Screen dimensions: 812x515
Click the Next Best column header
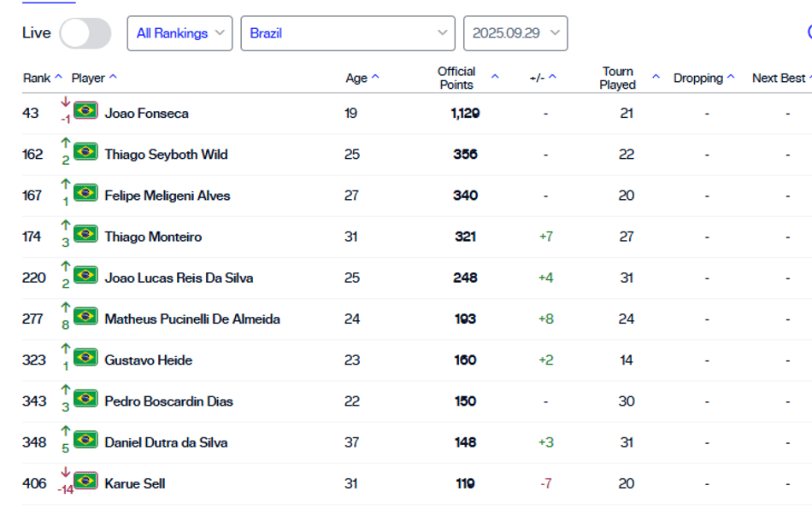pos(779,79)
